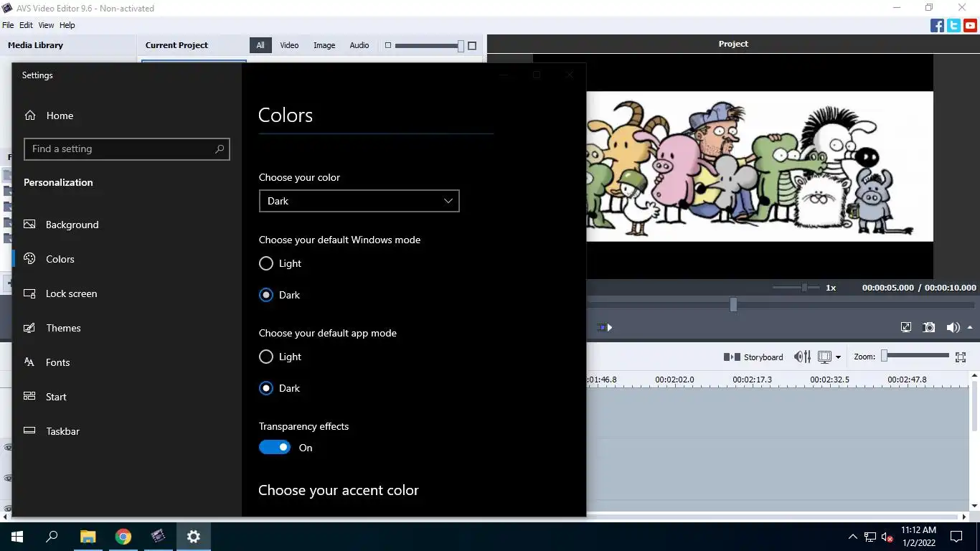The height and width of the screenshot is (551, 980).
Task: Click the large thumbnails icon
Action: 472,45
